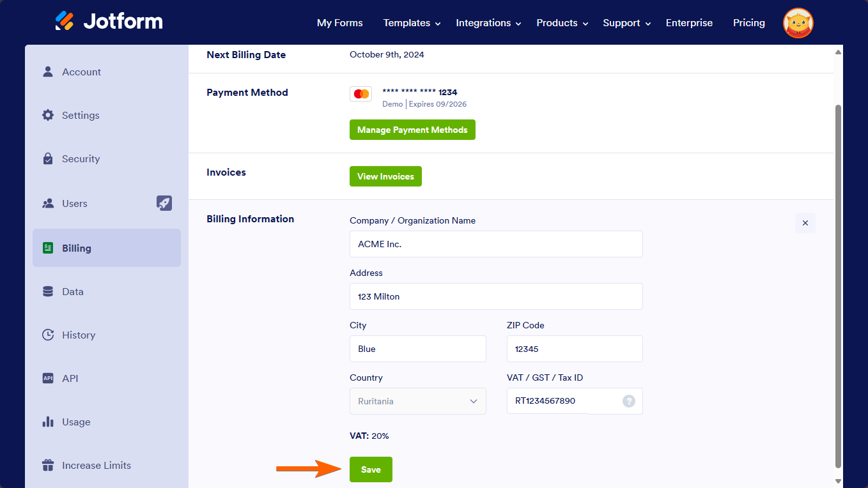
Task: Close the Billing Information edit form
Action: [x=805, y=223]
